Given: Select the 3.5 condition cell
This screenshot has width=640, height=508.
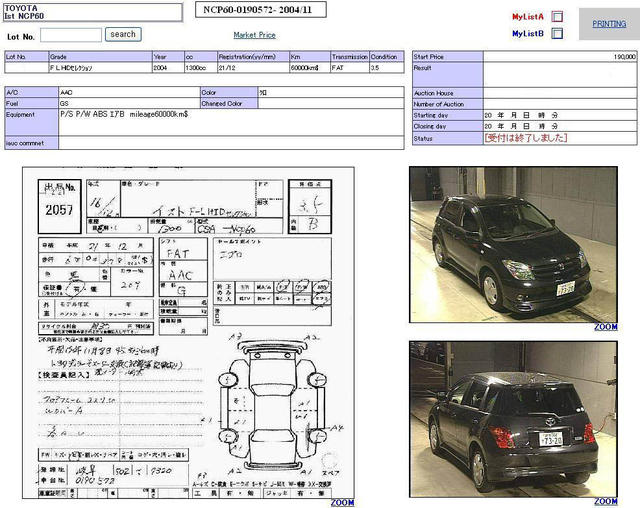Looking at the screenshot, I should [387, 68].
